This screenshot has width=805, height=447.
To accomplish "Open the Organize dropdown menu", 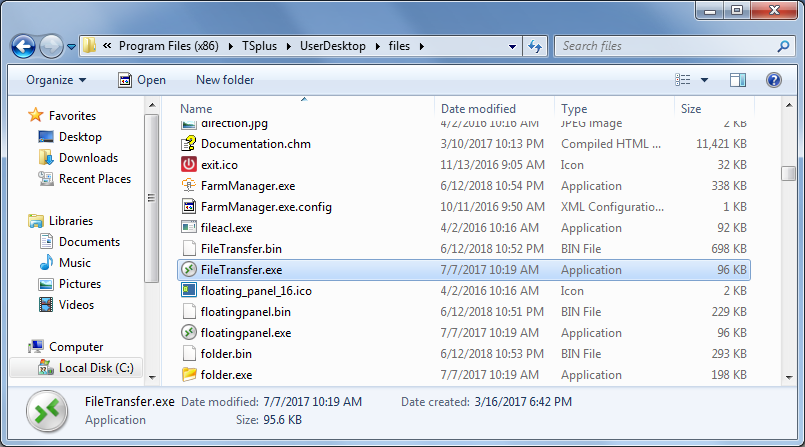I will 56,80.
